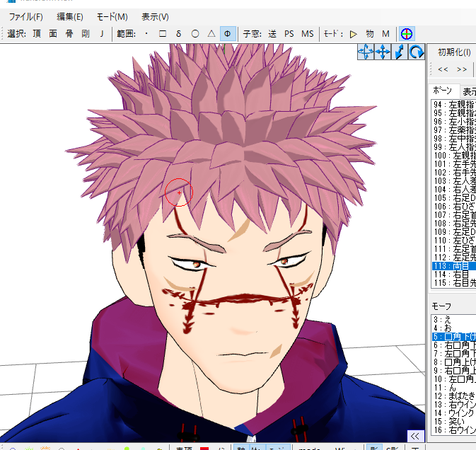Image resolution: width=476 pixels, height=450 pixels.
Task: Select morph row 7 左口角下
Action: pyautogui.click(x=454, y=354)
